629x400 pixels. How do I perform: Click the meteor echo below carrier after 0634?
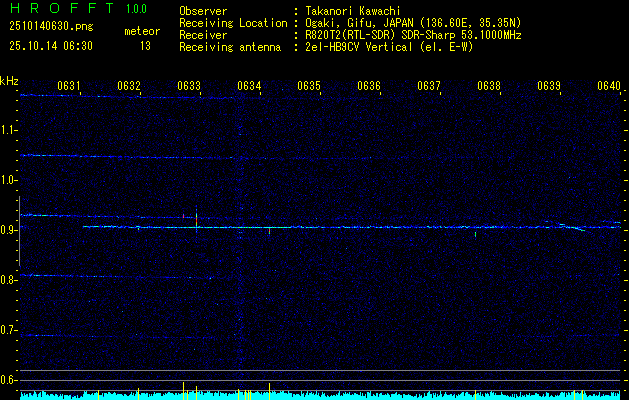pyautogui.click(x=269, y=231)
